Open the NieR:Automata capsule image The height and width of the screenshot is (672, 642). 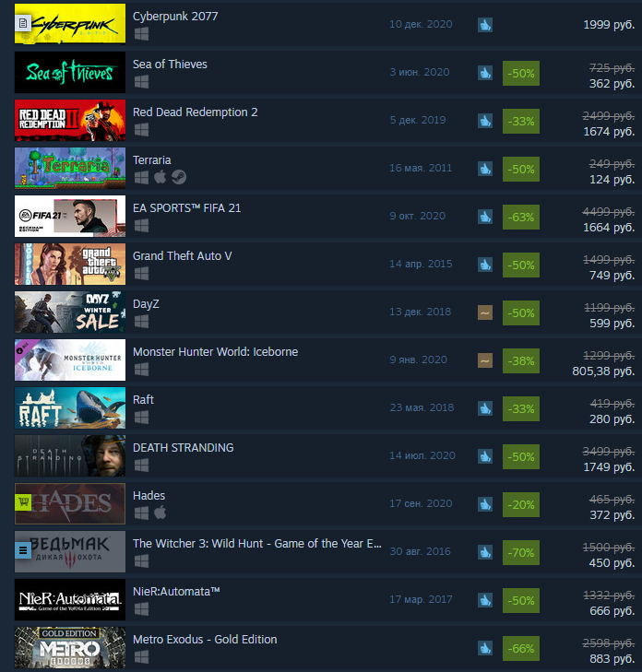tap(70, 599)
